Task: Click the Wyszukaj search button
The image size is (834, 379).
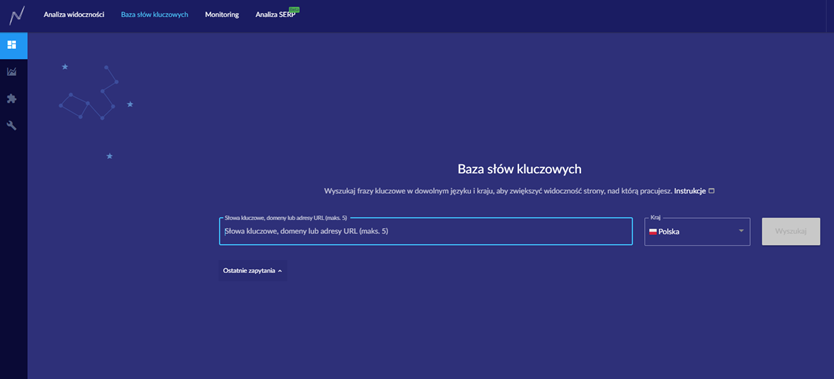Action: 791,231
